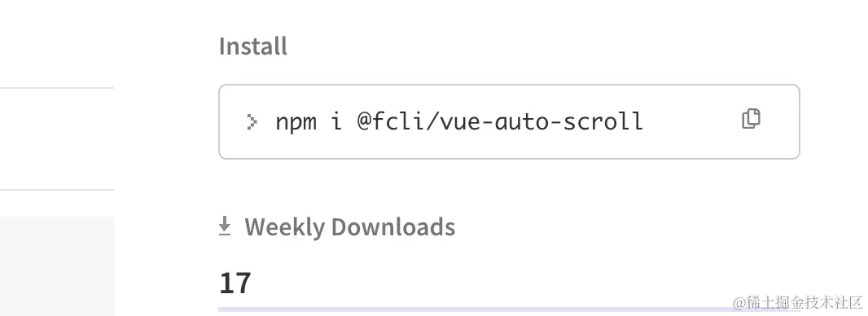Image resolution: width=868 pixels, height=316 pixels.
Task: Click the @ symbol in the watermark
Action: 739,303
